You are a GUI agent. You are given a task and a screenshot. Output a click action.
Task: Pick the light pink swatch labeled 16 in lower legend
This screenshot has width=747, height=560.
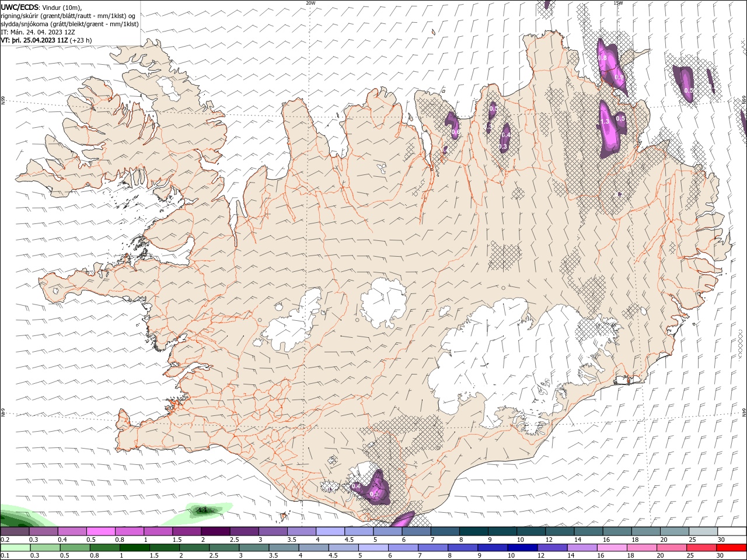612,548
